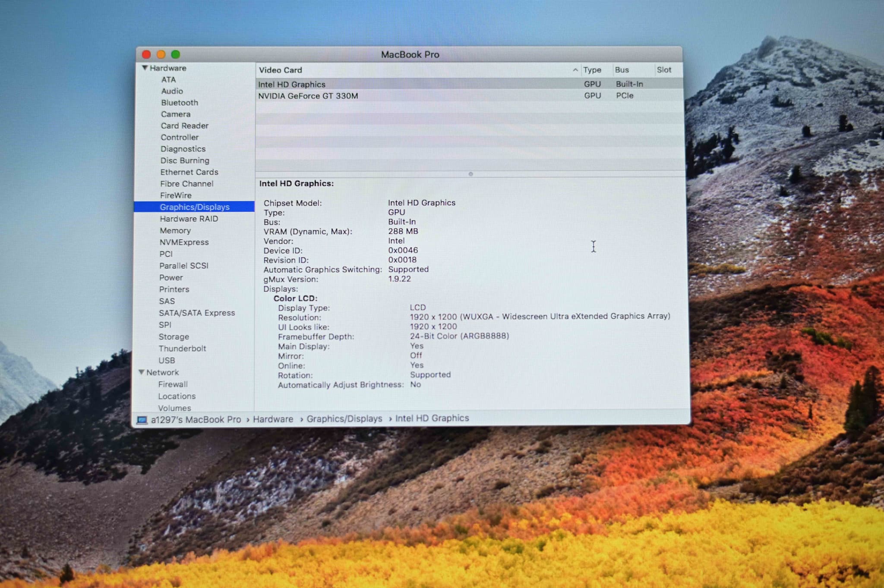Screen dimensions: 884x588
Task: Select Printers in the sidebar
Action: pos(174,289)
